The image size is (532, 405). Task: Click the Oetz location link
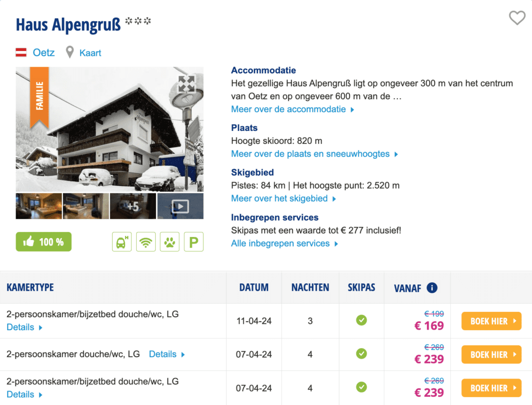44,53
